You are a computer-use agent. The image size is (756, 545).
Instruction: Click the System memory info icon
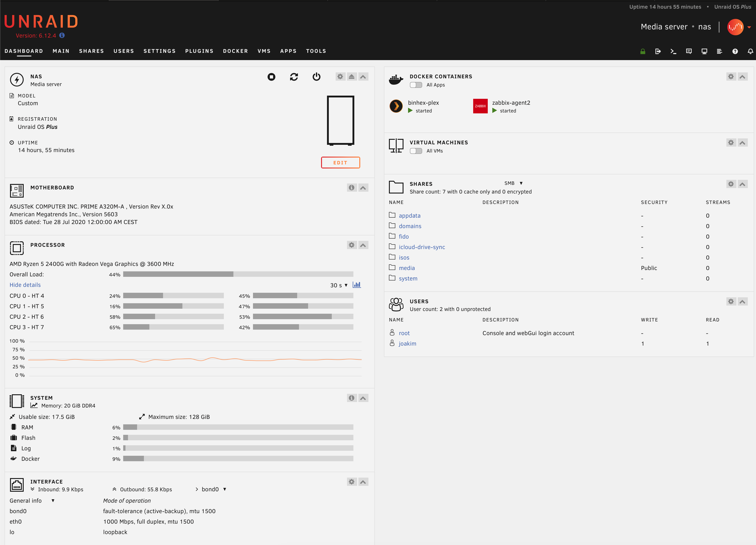(351, 398)
